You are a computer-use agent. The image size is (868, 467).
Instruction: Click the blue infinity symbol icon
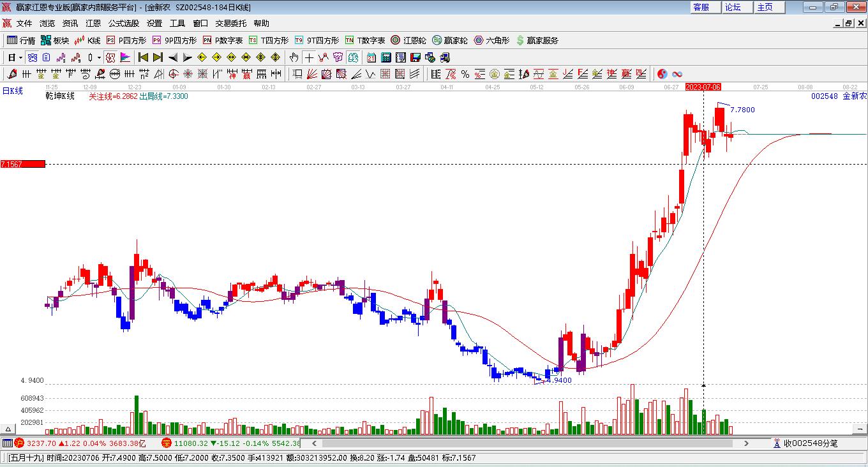677,74
